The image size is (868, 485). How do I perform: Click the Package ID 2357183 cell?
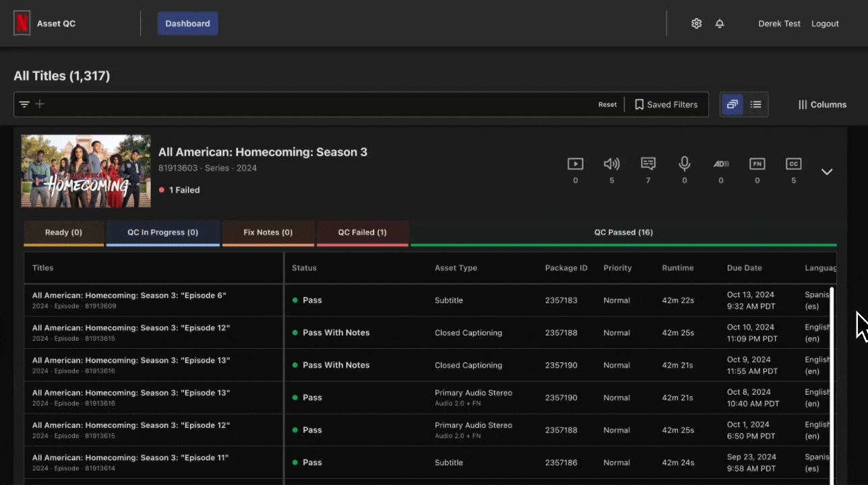click(561, 300)
